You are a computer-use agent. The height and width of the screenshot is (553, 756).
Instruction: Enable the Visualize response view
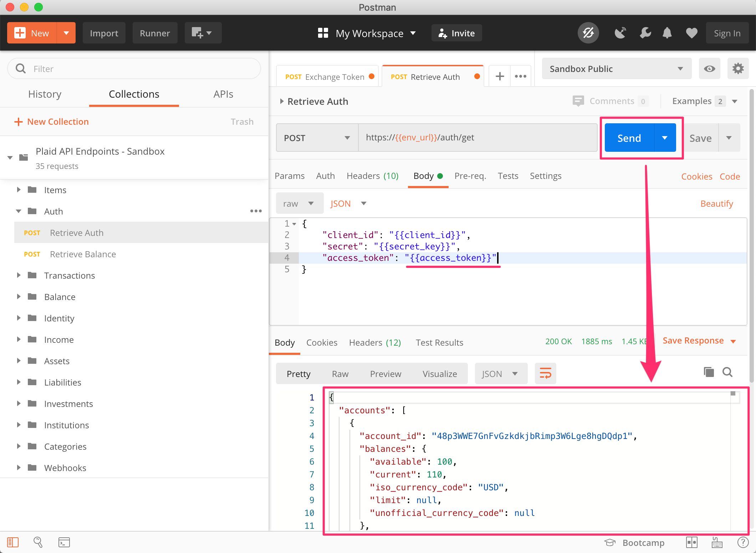pos(441,374)
